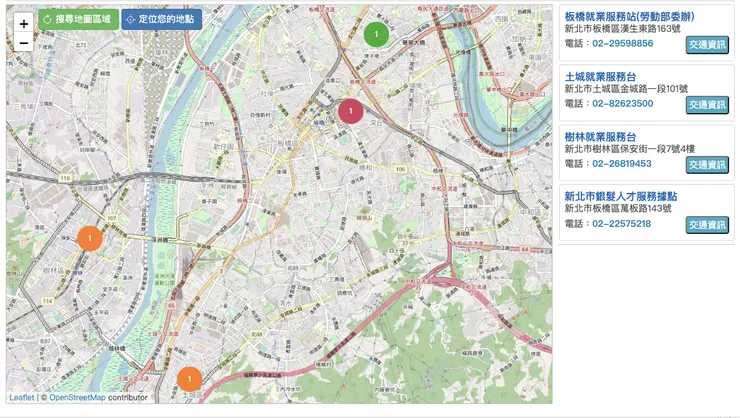Select the orange marker near 樹林區
The image size is (740, 418).
(90, 238)
